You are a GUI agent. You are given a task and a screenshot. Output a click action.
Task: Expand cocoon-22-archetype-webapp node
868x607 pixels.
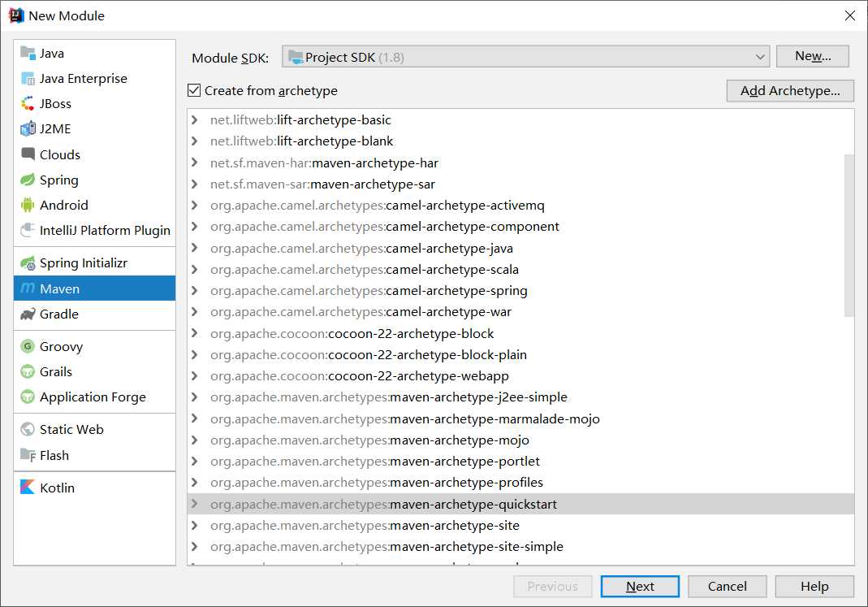[194, 375]
